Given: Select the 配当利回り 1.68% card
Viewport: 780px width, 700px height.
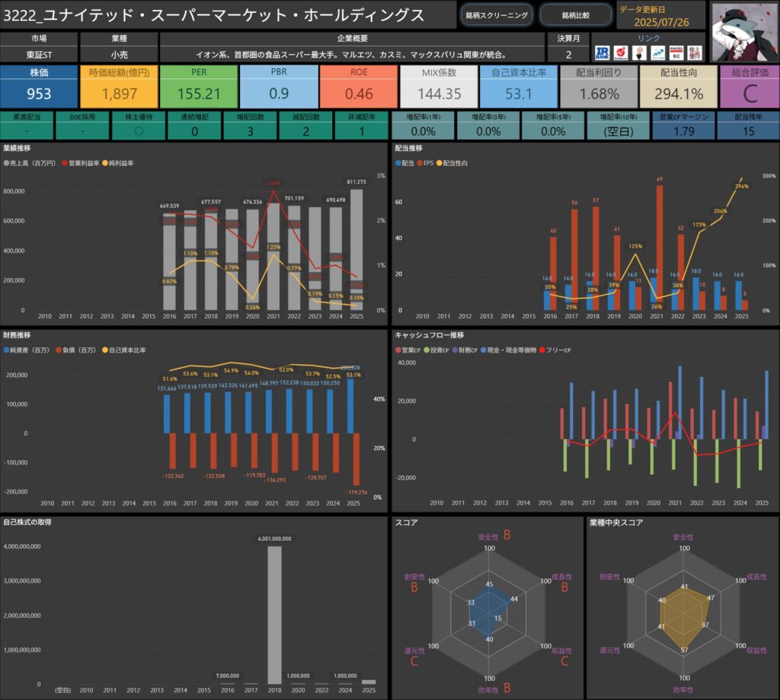Looking at the screenshot, I should coord(599,86).
